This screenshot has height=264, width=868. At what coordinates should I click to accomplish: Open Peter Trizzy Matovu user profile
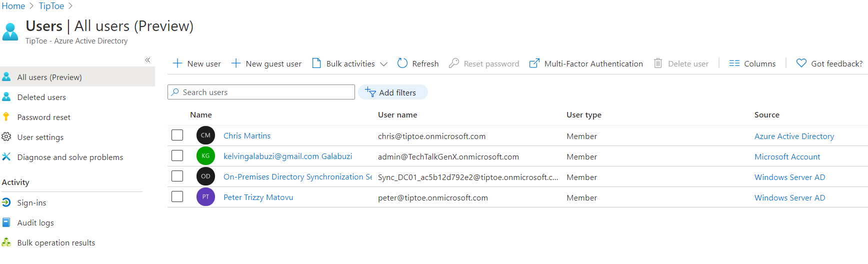pyautogui.click(x=258, y=197)
